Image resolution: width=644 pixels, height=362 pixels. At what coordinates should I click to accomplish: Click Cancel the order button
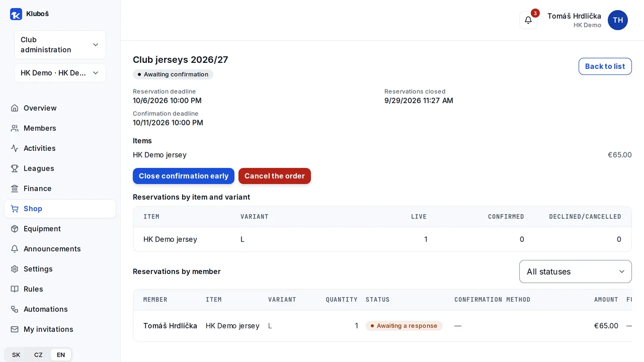click(275, 176)
